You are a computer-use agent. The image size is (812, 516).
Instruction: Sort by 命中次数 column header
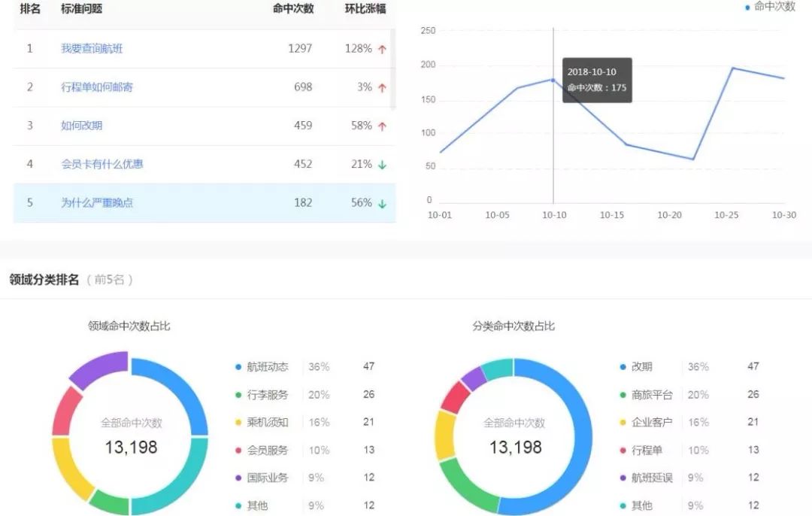tap(293, 9)
